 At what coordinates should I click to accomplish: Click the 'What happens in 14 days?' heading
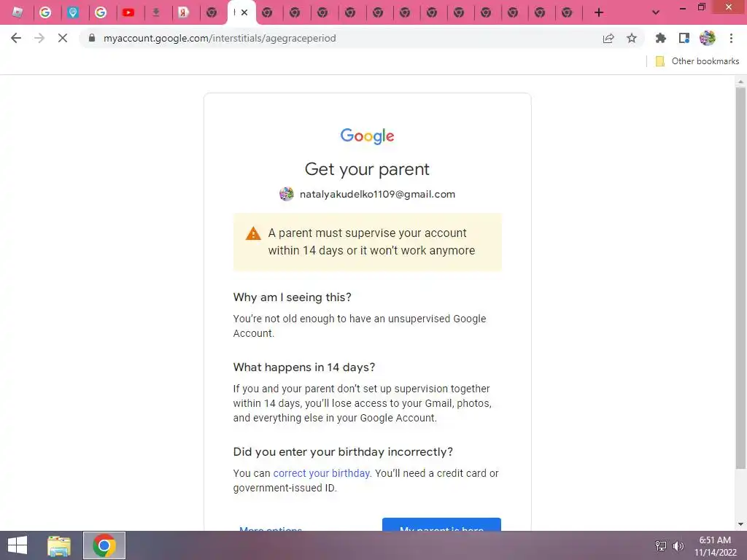pyautogui.click(x=304, y=367)
